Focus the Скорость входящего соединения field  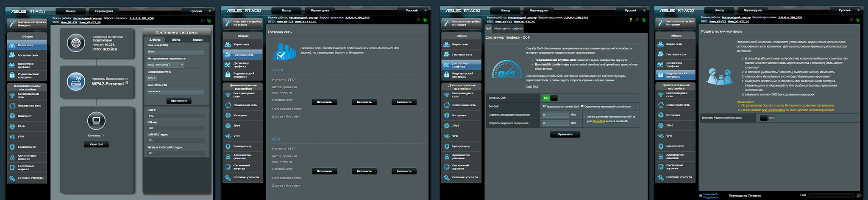[x=556, y=123]
